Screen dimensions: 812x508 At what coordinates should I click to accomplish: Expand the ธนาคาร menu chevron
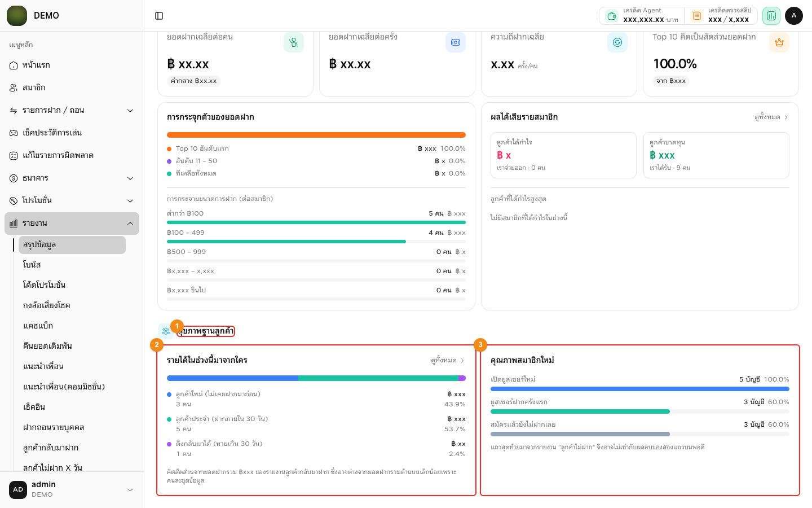130,178
